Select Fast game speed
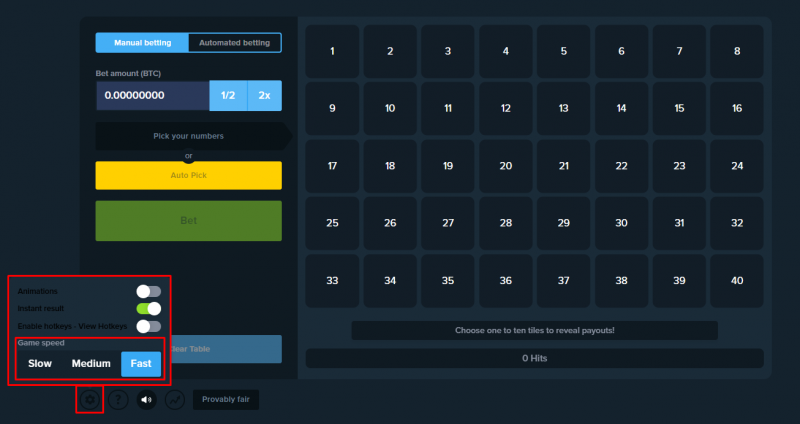800x424 pixels. pos(141,364)
